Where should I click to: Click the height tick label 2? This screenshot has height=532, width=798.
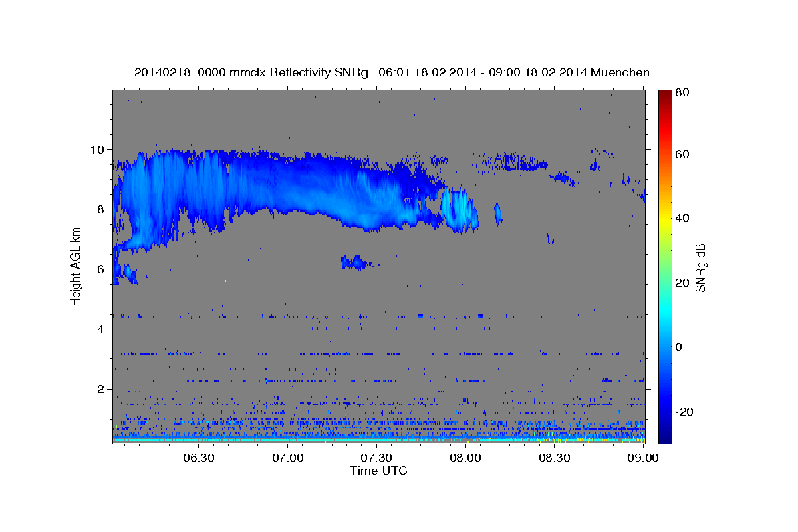102,389
